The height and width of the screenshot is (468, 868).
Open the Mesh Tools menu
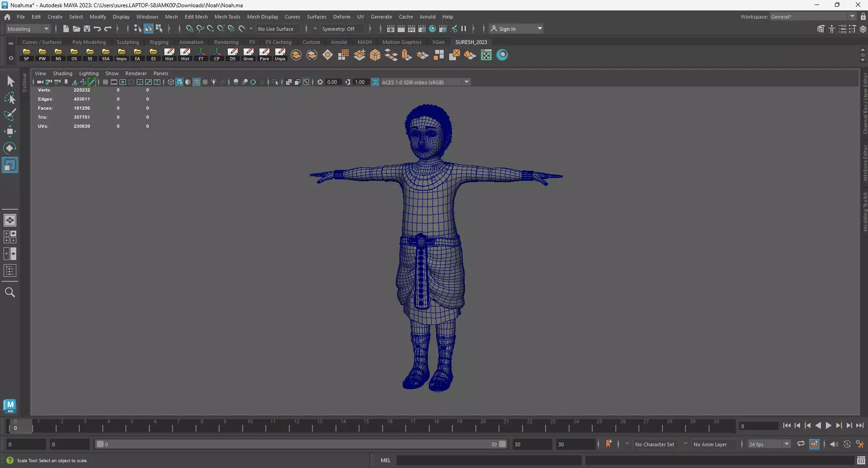click(227, 17)
